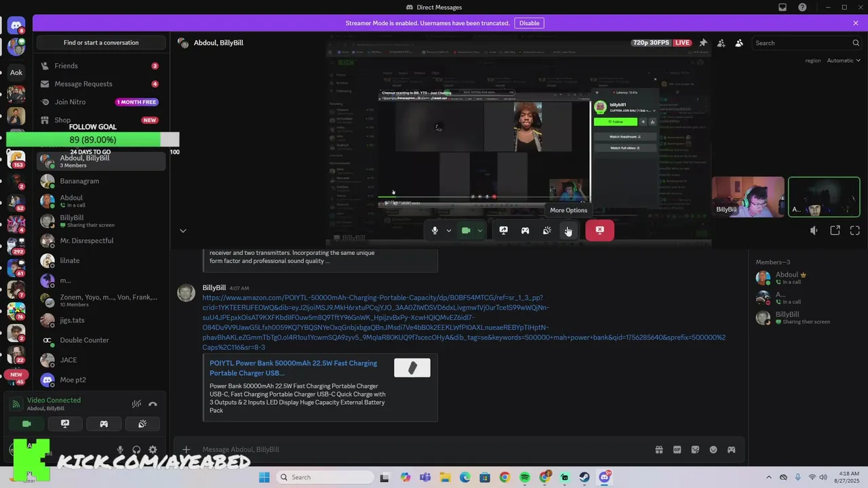Open sticker picker

[x=695, y=449]
